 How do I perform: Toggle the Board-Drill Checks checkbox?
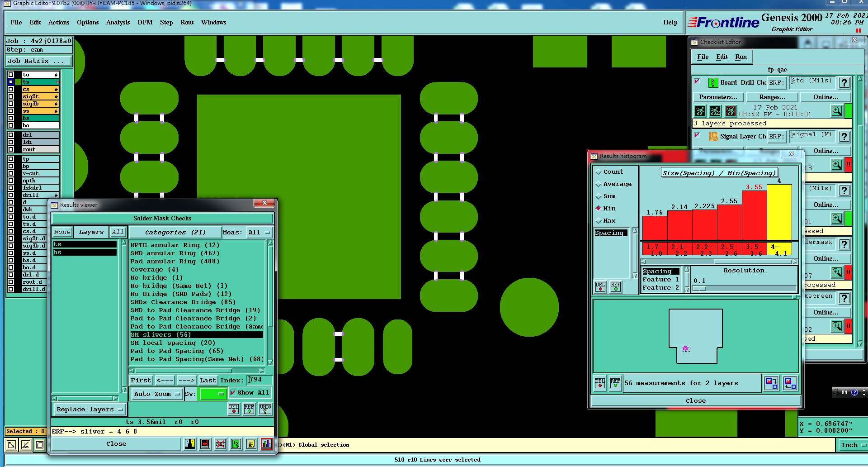tap(697, 81)
